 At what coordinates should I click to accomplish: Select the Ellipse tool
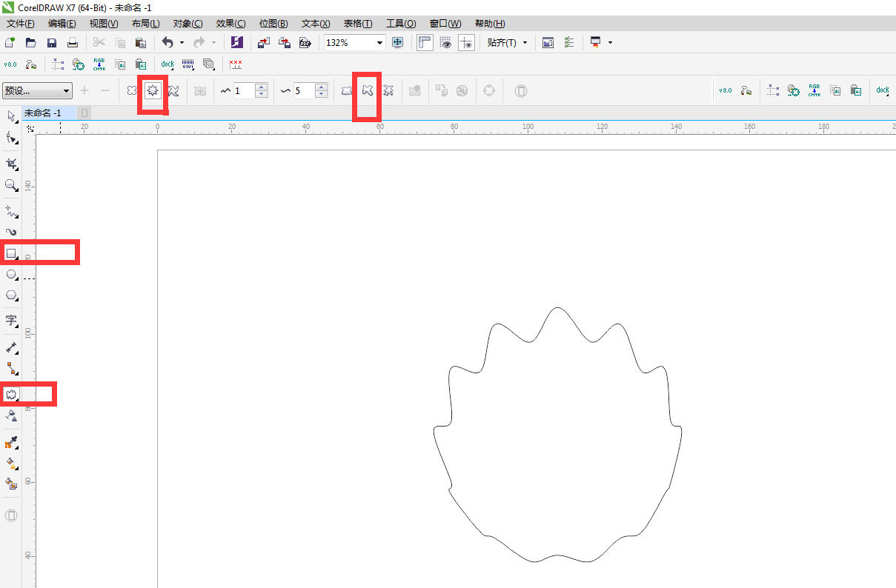click(x=11, y=275)
